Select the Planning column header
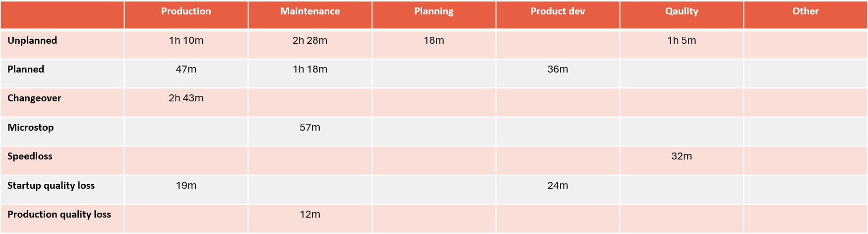 434,11
